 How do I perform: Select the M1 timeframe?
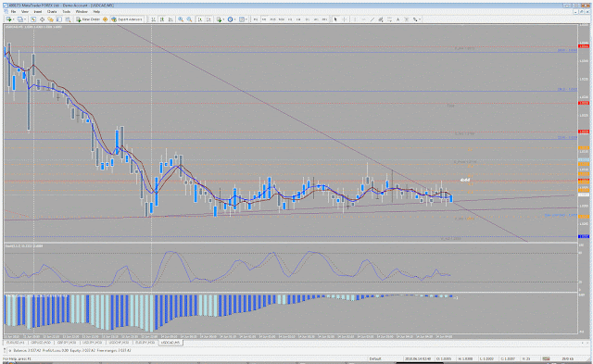coord(256,19)
